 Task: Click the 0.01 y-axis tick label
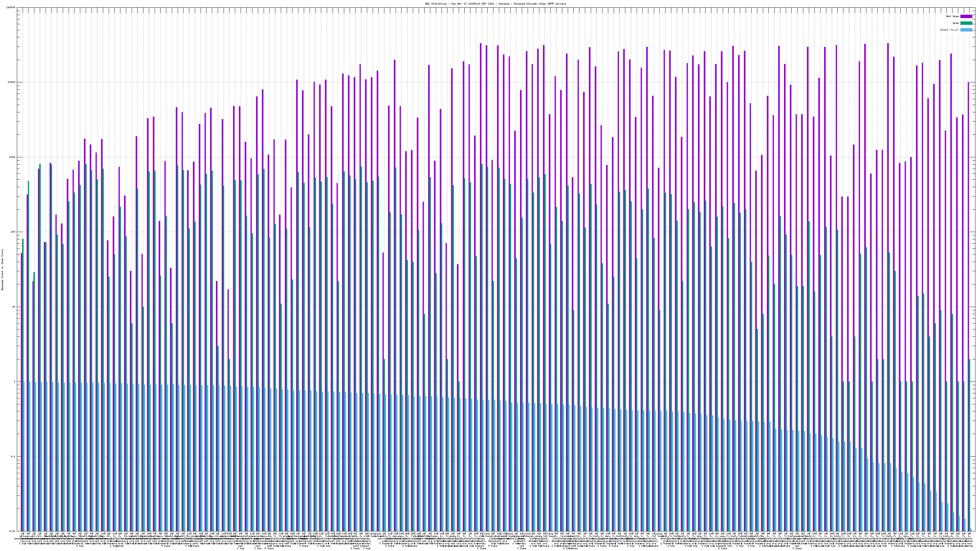pos(12,531)
